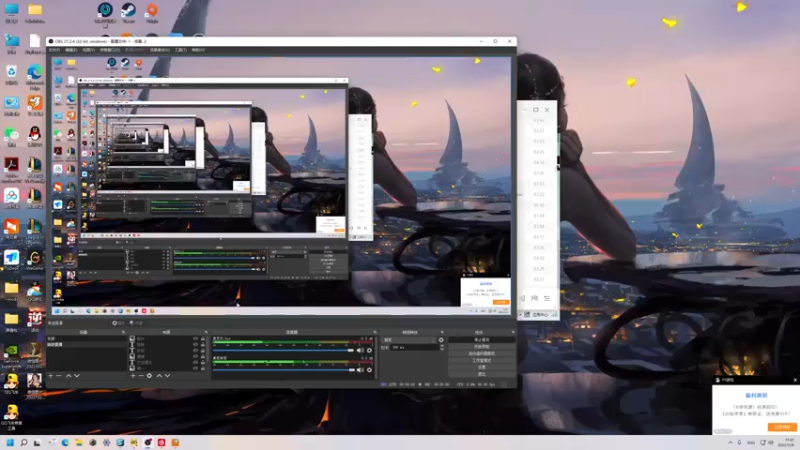Open Settings from the Controls dock
This screenshot has width=800, height=450.
click(x=482, y=367)
